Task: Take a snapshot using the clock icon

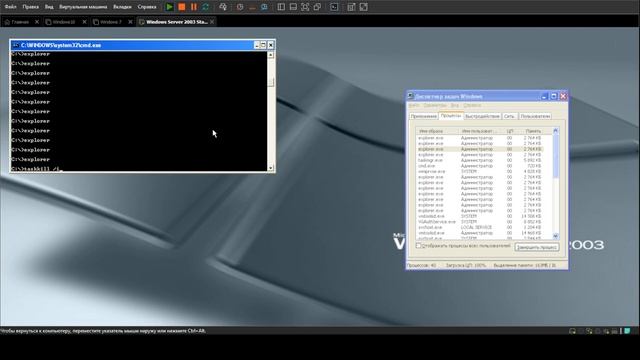Action: pyautogui.click(x=240, y=7)
